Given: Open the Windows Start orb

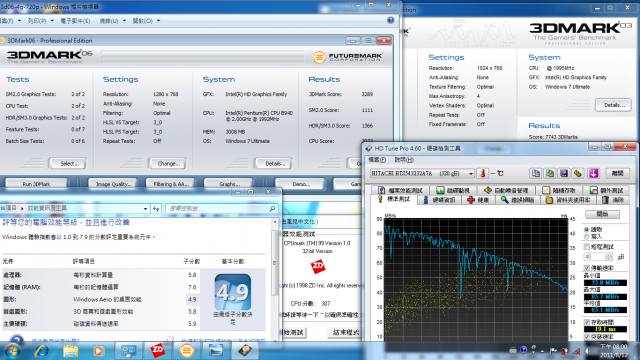Looking at the screenshot, I should click(x=12, y=351).
